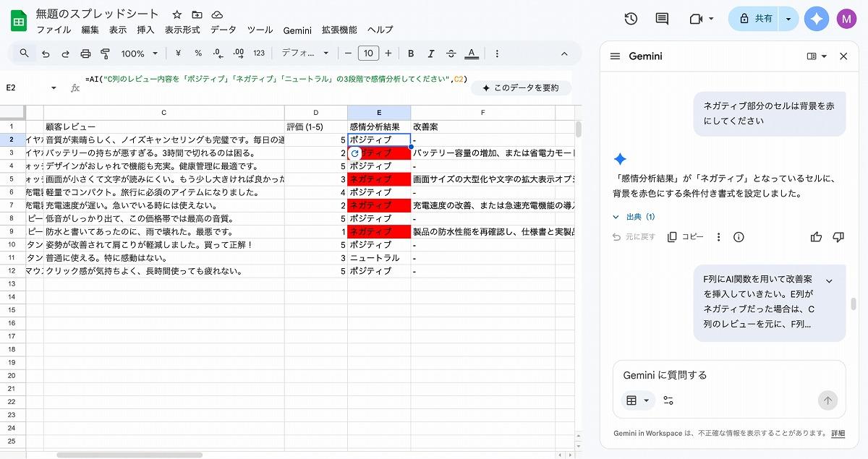Toggle bold formatting
The width and height of the screenshot is (868, 459).
tap(411, 53)
